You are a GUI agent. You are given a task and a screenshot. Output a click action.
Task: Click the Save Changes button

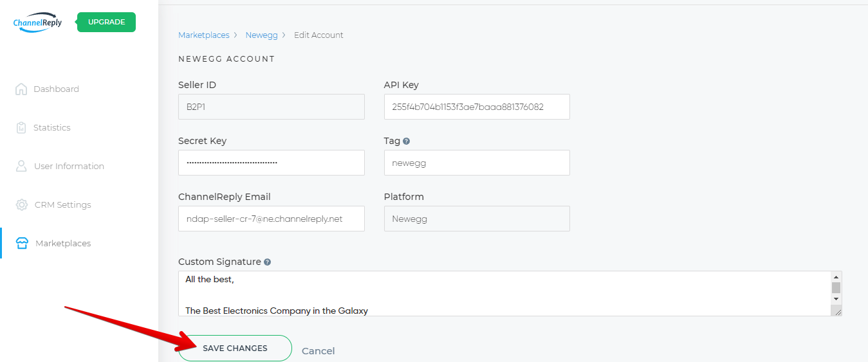coord(235,348)
